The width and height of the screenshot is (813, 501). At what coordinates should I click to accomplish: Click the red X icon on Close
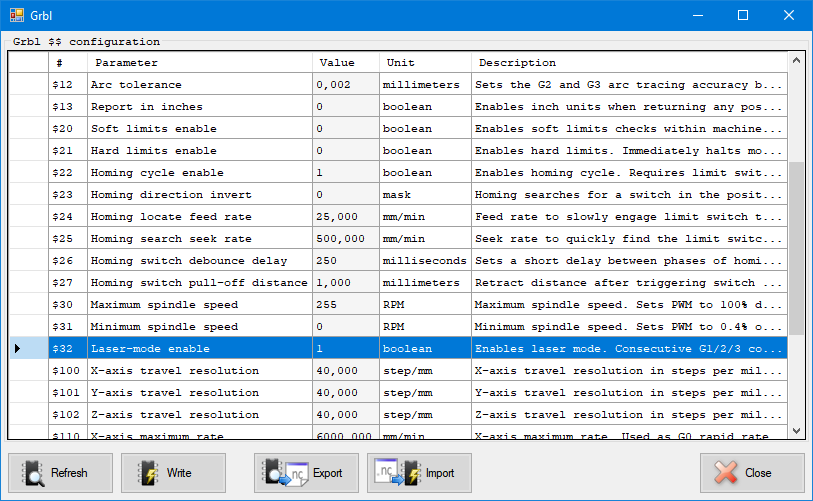click(725, 472)
